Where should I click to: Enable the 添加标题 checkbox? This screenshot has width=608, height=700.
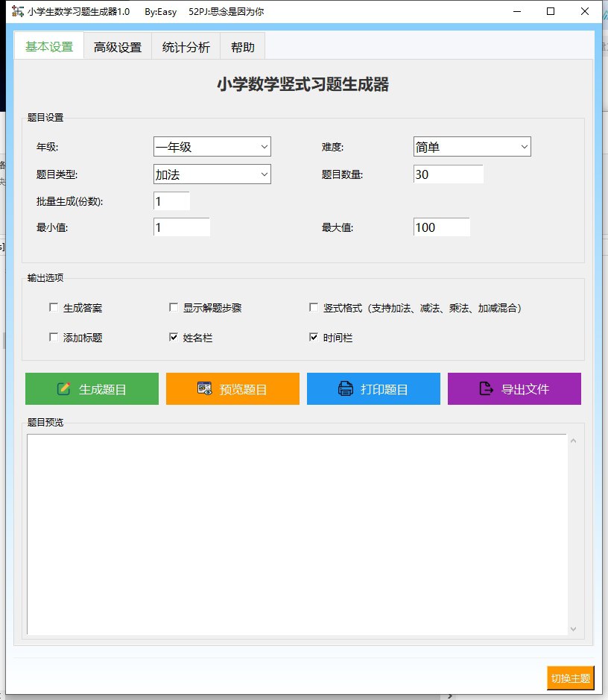(x=53, y=336)
